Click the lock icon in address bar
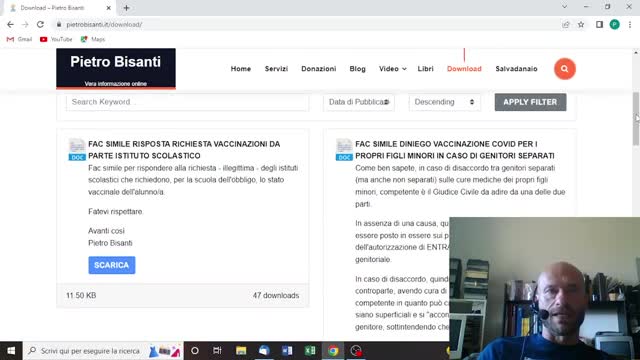The image size is (640, 360). click(x=59, y=24)
